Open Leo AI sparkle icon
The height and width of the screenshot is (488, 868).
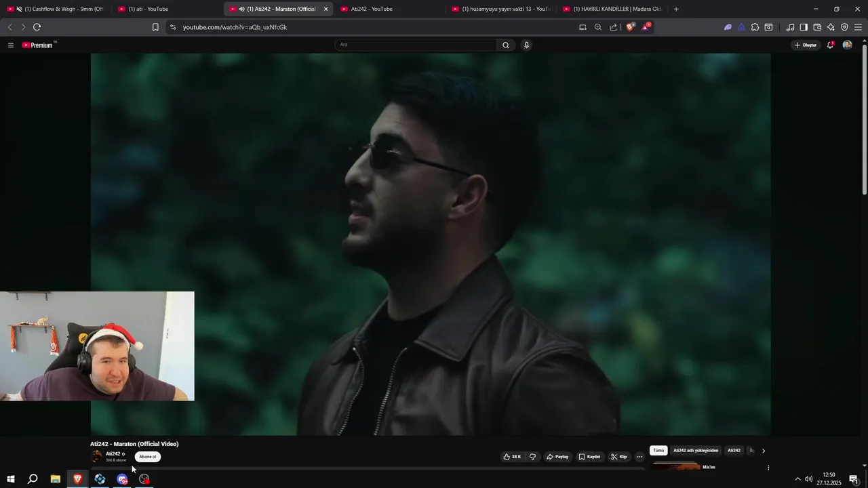[831, 27]
